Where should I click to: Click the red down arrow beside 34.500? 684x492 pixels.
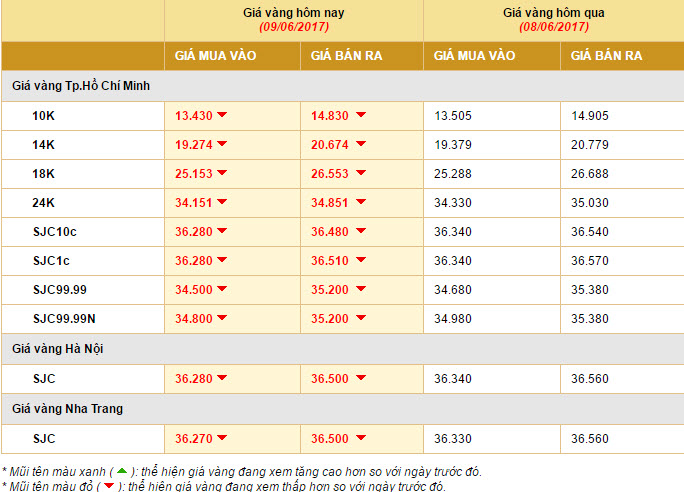222,289
